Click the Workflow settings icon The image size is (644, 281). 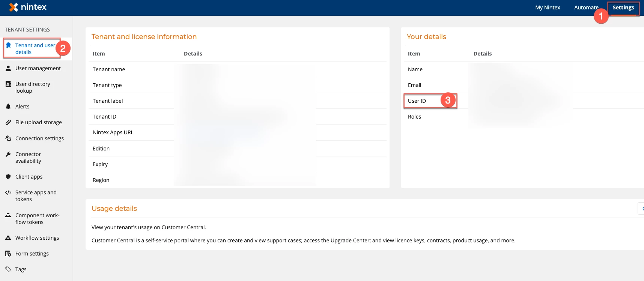pyautogui.click(x=8, y=238)
